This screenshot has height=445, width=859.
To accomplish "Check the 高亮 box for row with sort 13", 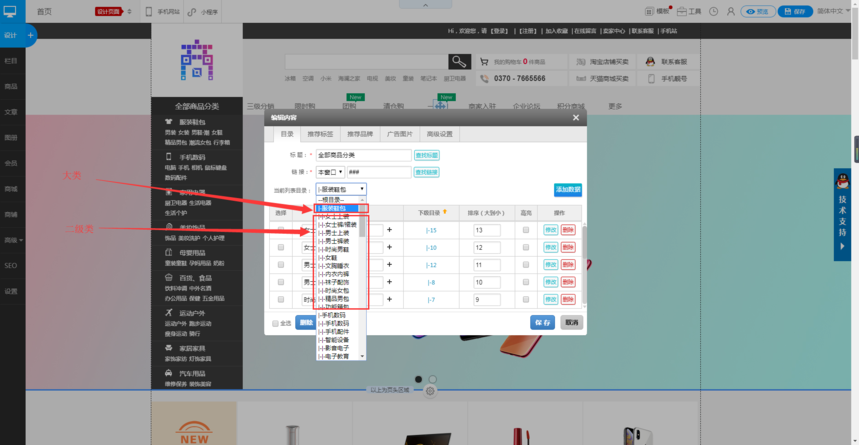I will tap(526, 230).
